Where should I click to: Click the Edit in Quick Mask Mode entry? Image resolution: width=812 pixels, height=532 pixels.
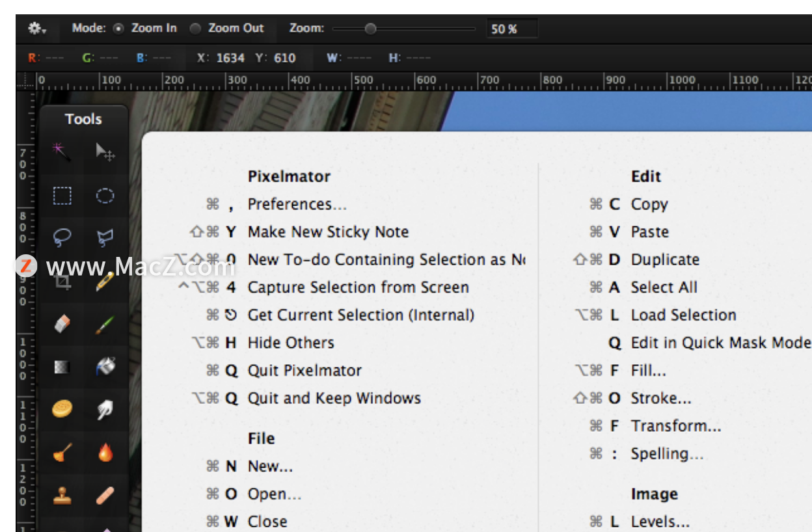(721, 343)
